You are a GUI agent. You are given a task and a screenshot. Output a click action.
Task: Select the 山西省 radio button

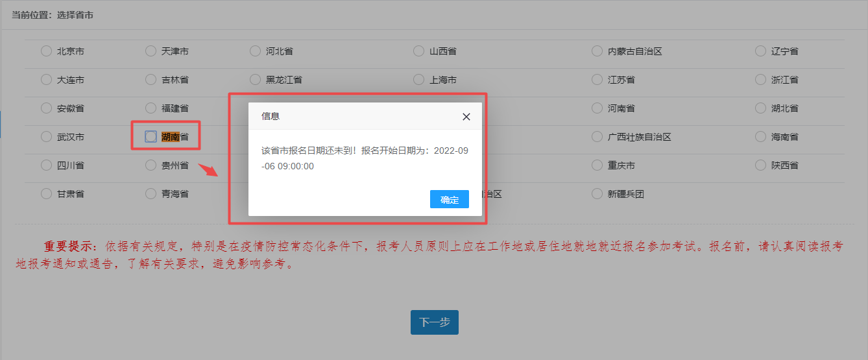(x=418, y=51)
